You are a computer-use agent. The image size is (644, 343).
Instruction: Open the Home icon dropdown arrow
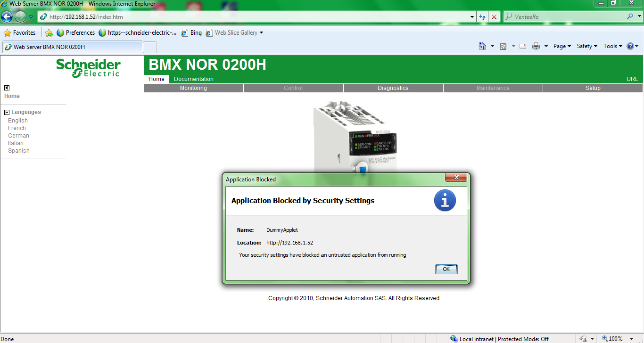(492, 46)
